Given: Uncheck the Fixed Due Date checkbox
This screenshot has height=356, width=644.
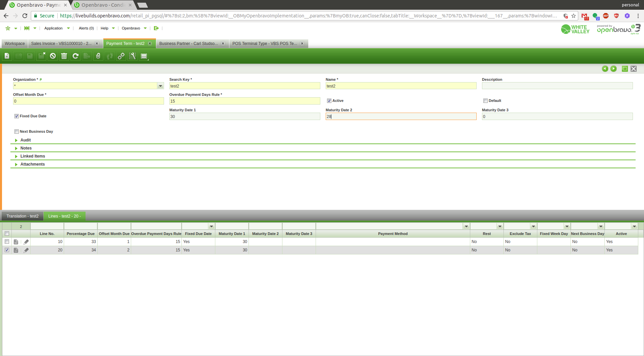Looking at the screenshot, I should click(16, 116).
